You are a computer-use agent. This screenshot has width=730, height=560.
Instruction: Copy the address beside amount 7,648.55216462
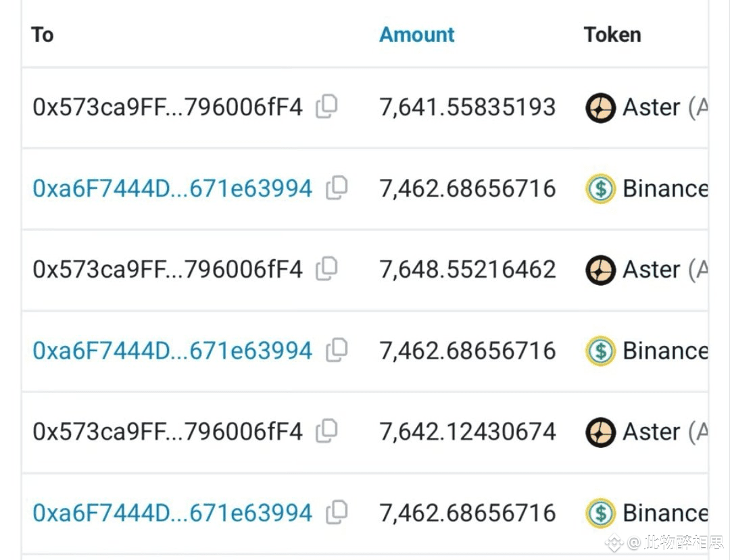(327, 268)
